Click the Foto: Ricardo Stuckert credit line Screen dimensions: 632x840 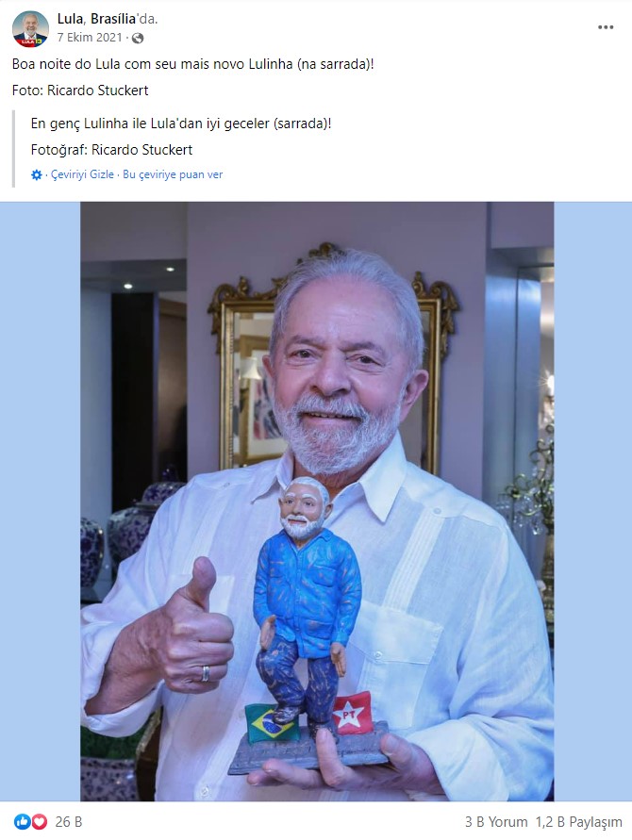(x=80, y=91)
